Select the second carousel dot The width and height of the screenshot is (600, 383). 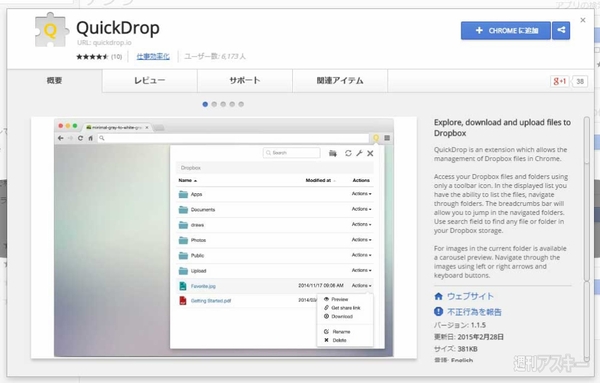(x=214, y=104)
